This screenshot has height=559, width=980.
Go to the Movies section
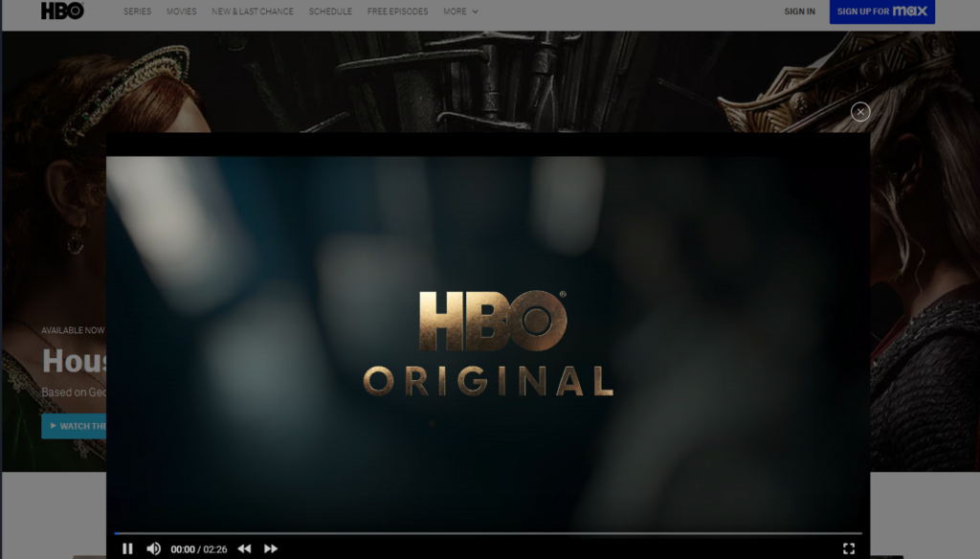pos(181,11)
